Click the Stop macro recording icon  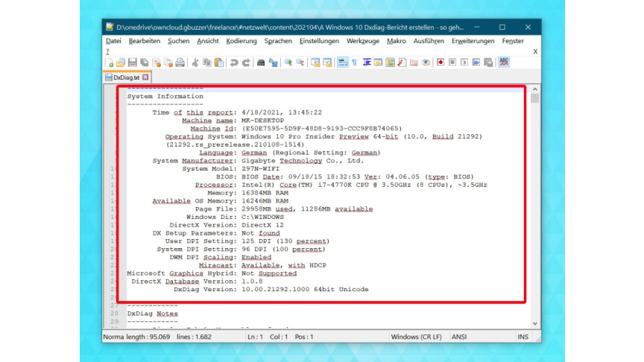coord(452,63)
